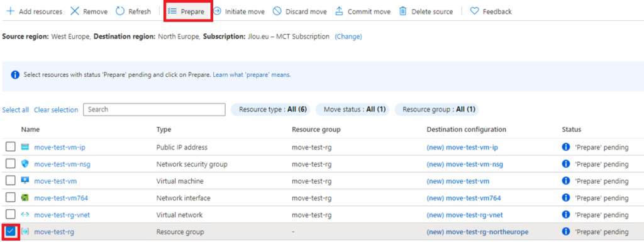Uncheck the move-test-rg row checkbox
Screen dimensions: 644x245
coord(10,232)
